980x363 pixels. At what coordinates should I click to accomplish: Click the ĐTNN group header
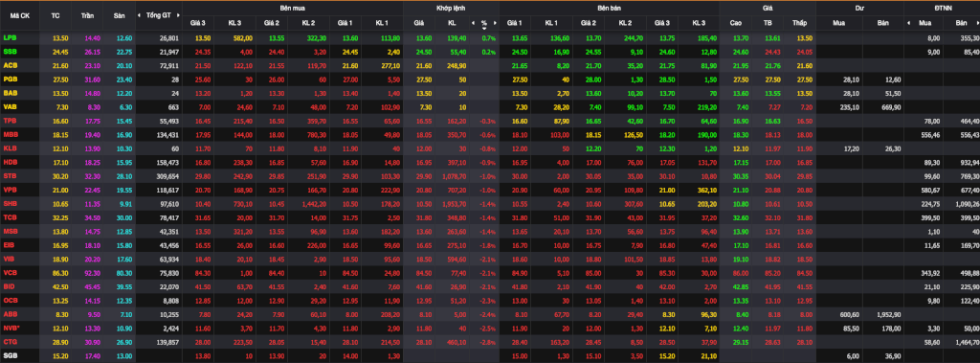942,8
